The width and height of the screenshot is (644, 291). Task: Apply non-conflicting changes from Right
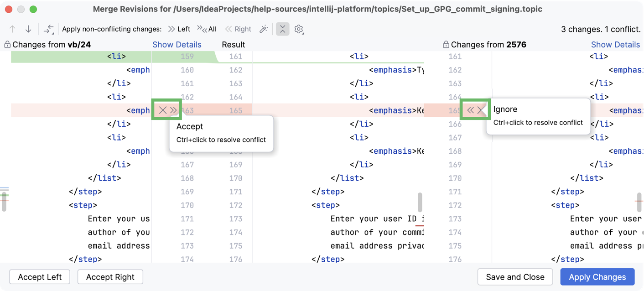pos(238,29)
